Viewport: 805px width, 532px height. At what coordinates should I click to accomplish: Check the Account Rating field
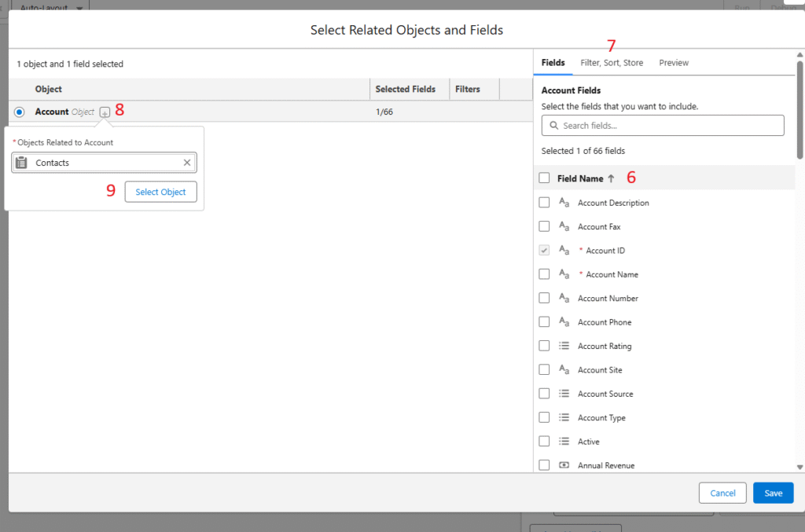pos(544,346)
